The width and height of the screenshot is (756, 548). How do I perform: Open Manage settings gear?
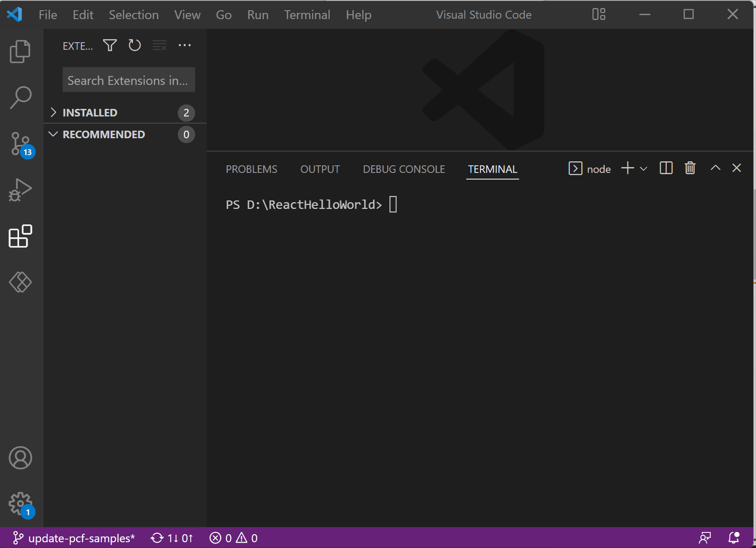click(x=20, y=504)
